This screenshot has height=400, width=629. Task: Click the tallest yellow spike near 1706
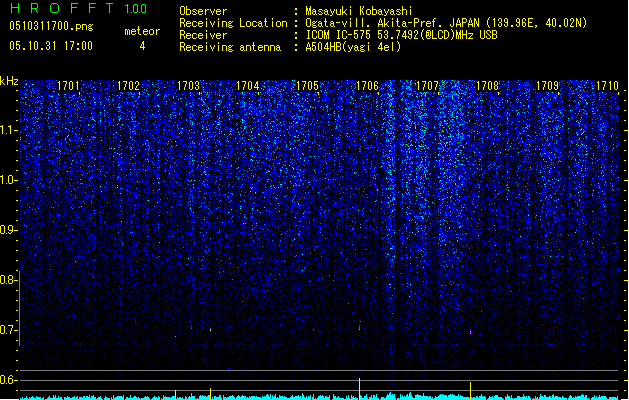tap(359, 388)
